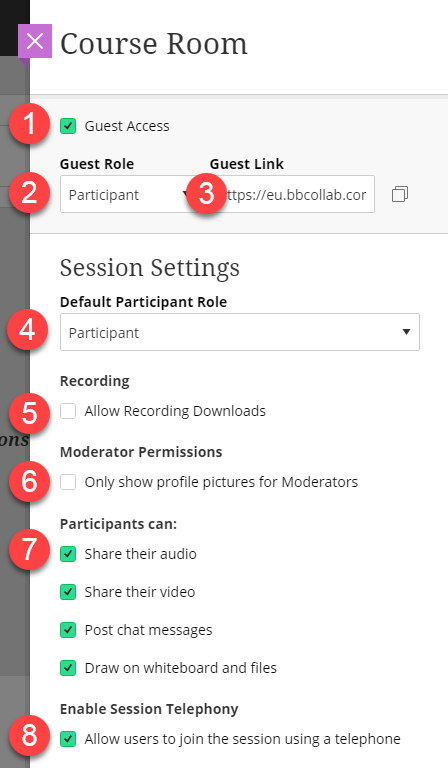Expand the Default Participant Role dropdown

(x=239, y=332)
